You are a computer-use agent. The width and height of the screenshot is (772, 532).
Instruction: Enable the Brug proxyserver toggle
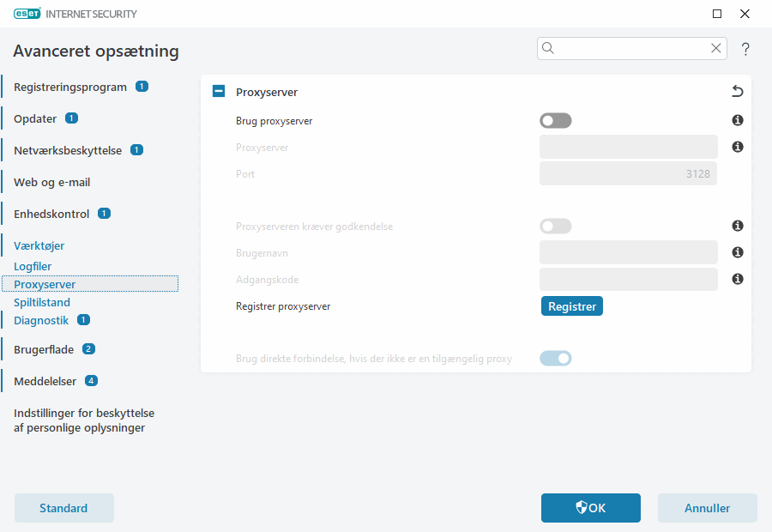pyautogui.click(x=555, y=120)
